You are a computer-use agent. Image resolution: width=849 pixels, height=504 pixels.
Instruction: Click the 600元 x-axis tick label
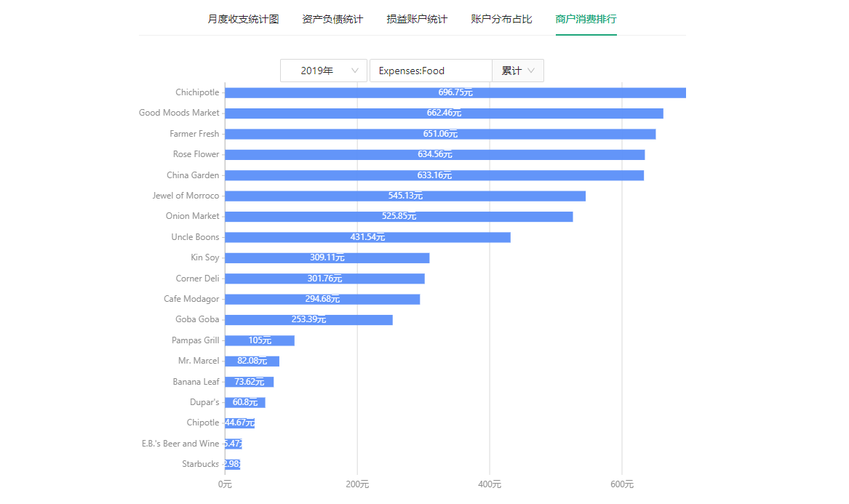pyautogui.click(x=621, y=484)
